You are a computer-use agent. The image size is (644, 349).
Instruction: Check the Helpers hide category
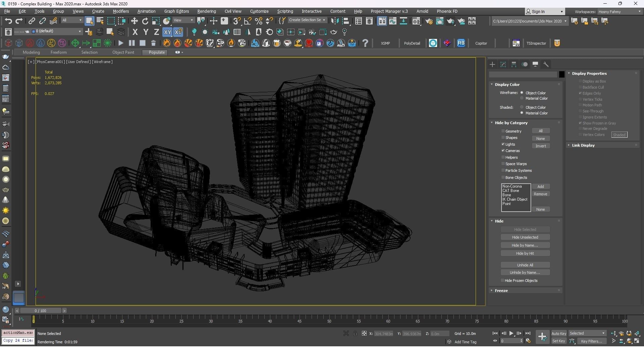(503, 157)
